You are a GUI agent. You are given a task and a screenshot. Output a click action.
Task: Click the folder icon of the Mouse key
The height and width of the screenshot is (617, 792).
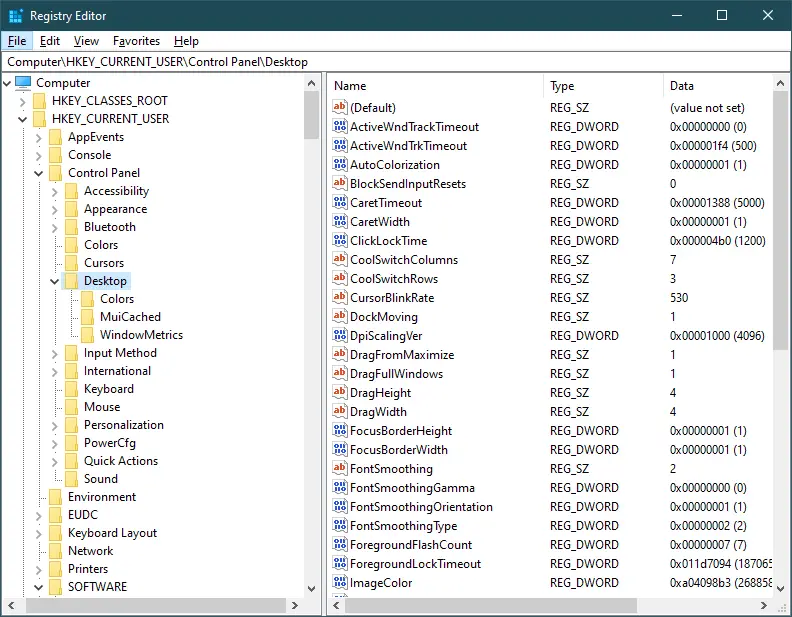point(72,407)
